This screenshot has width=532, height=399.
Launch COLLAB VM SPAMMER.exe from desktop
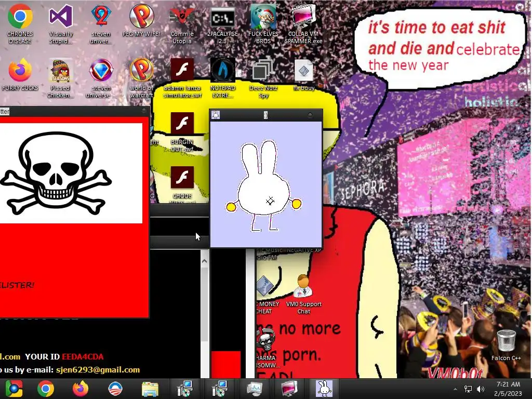pyautogui.click(x=303, y=24)
